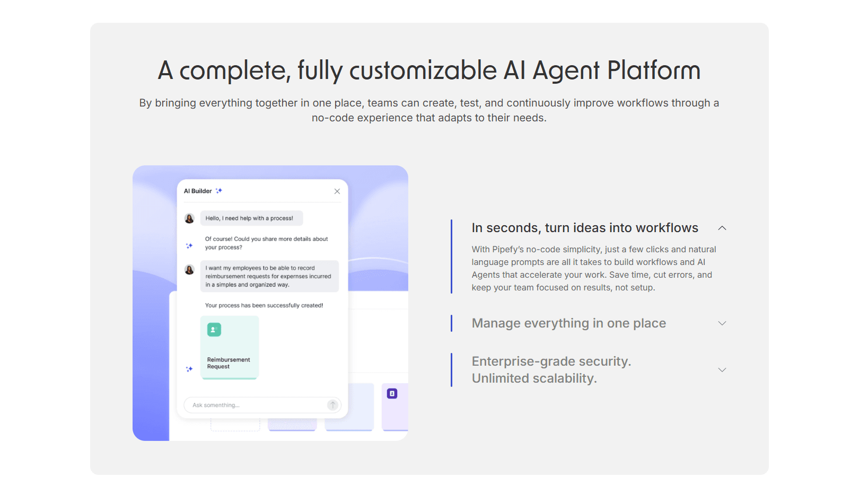This screenshot has height=504, width=859.
Task: Click the 'Ask something...' input field
Action: click(262, 405)
